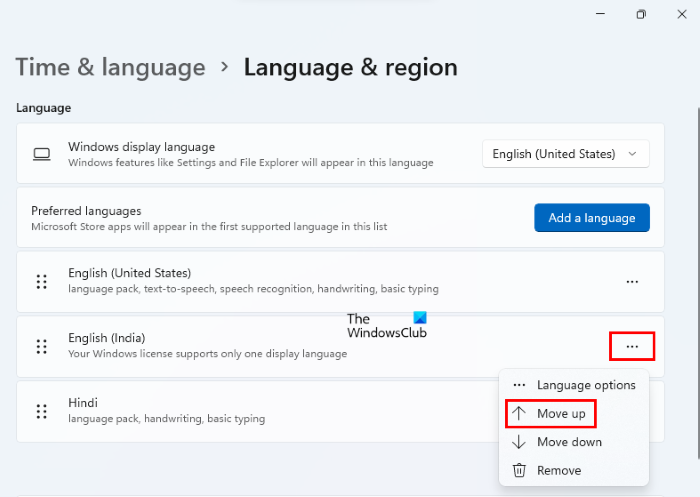The height and width of the screenshot is (497, 700).
Task: Click the Move up arrow icon
Action: point(519,413)
